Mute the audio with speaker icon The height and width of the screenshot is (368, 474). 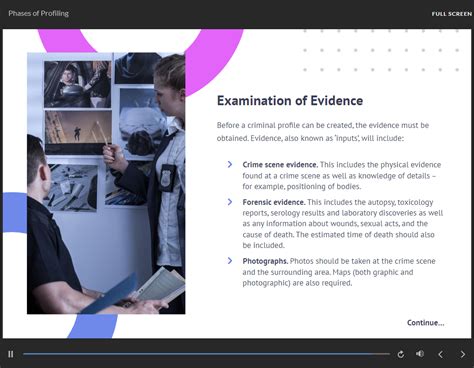pos(420,354)
